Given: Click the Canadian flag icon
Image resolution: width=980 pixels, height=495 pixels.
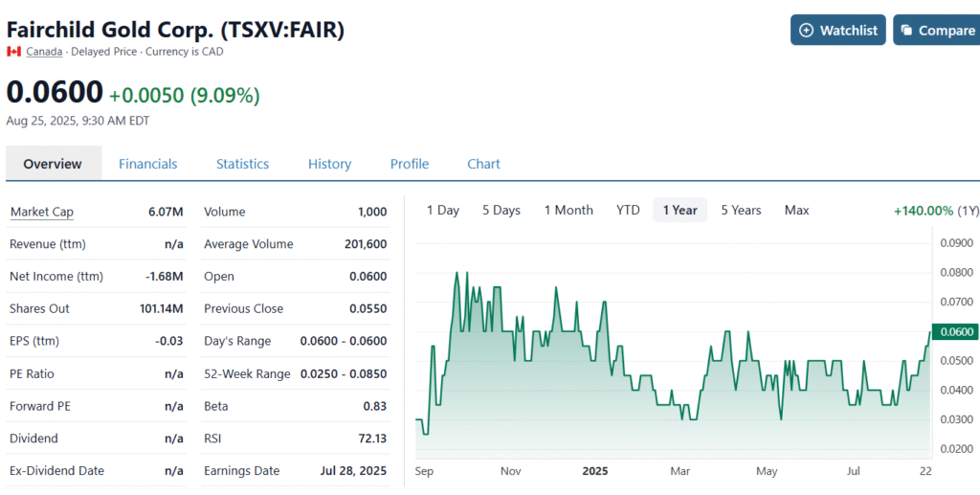Looking at the screenshot, I should click(x=13, y=52).
